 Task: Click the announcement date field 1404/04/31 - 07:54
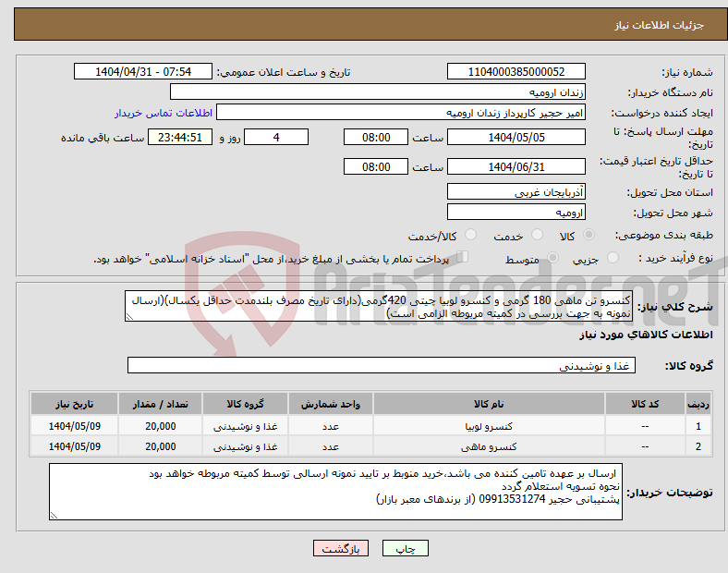point(143,71)
